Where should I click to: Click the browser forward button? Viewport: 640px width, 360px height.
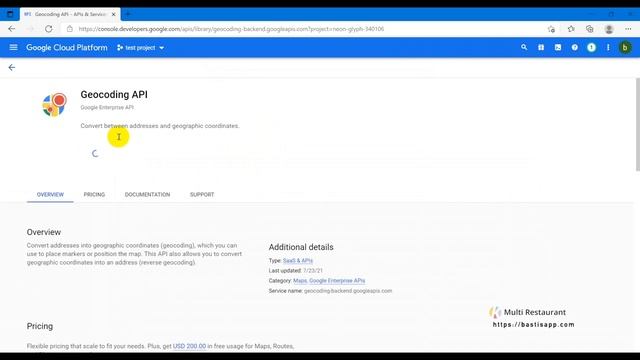[x=30, y=29]
